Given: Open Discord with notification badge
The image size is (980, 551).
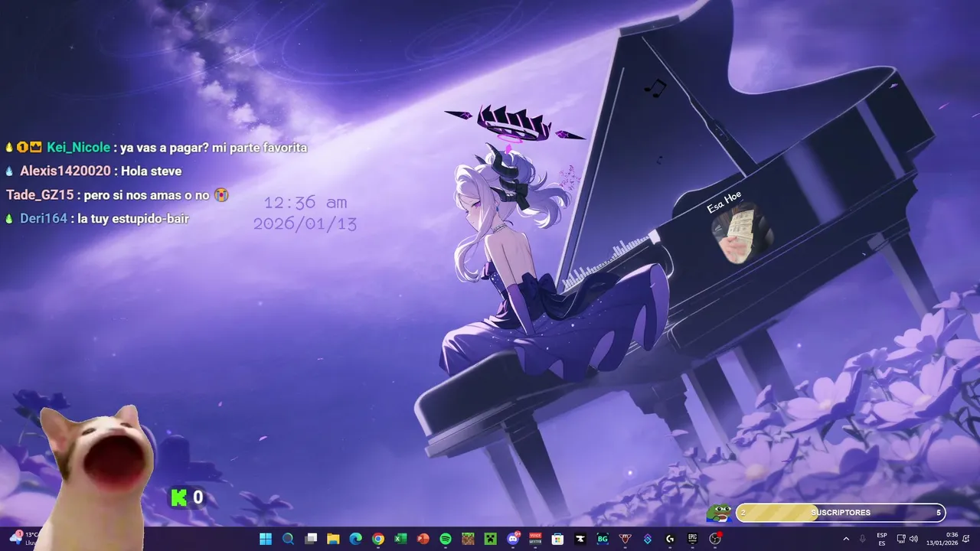Looking at the screenshot, I should [x=513, y=539].
